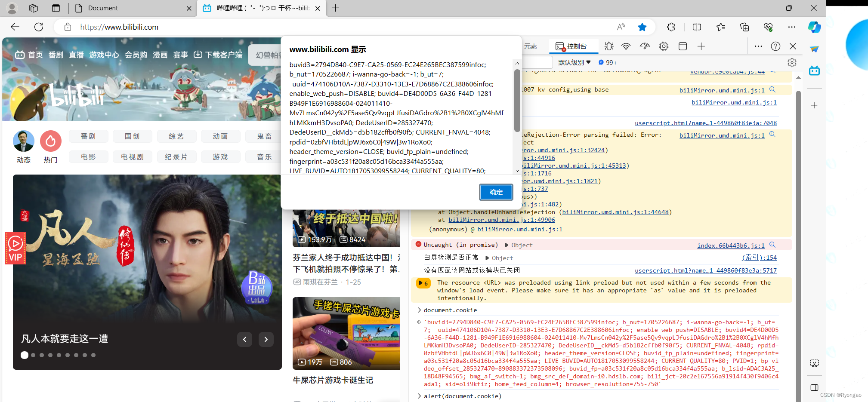Open index.66b443b6.js:1 source link
The width and height of the screenshot is (868, 402).
(x=731, y=245)
